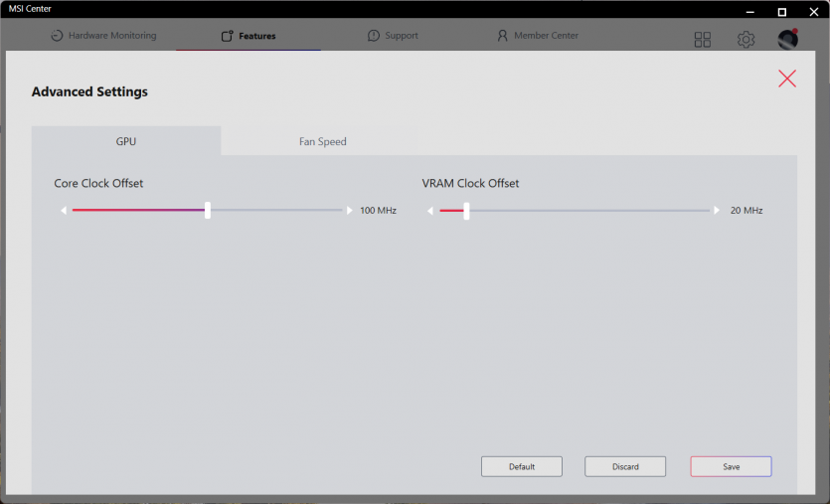Decrease VRAM Clock Offset with left arrow
The width and height of the screenshot is (830, 504).
(x=430, y=211)
